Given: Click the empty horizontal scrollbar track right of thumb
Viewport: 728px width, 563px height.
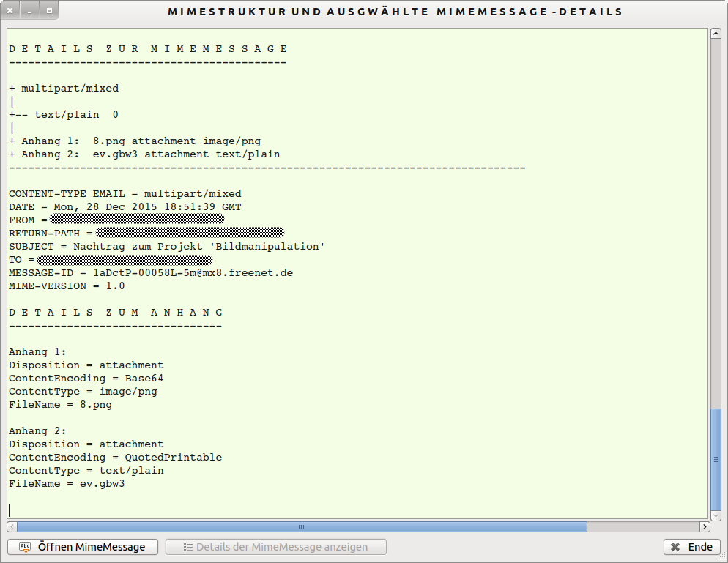Looking at the screenshot, I should pyautogui.click(x=642, y=526).
